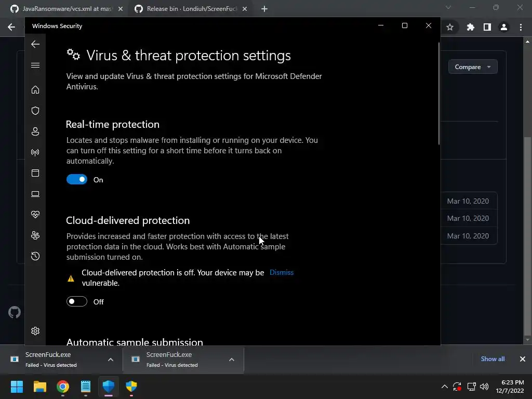
Task: Open Chrome extensions puzzle icon
Action: pos(470,27)
